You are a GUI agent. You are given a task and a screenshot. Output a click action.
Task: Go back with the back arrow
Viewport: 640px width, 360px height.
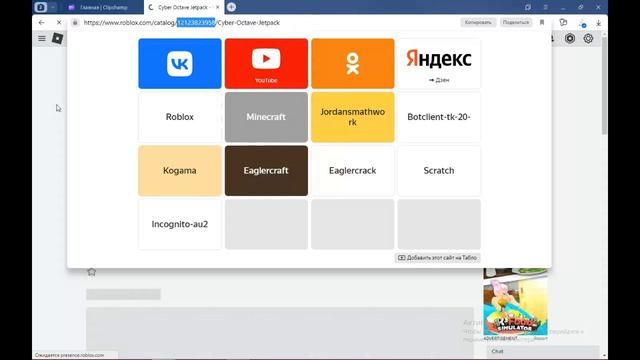point(41,22)
